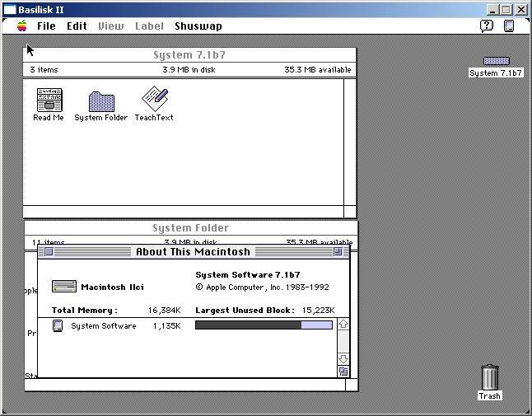
Task: Open the Application menu icon
Action: click(x=509, y=26)
